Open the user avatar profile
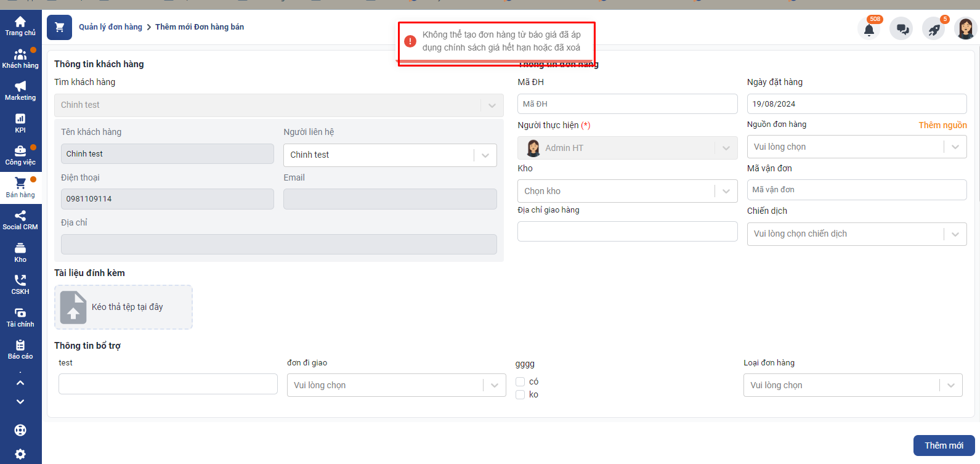Image resolution: width=980 pixels, height=464 pixels. [965, 28]
